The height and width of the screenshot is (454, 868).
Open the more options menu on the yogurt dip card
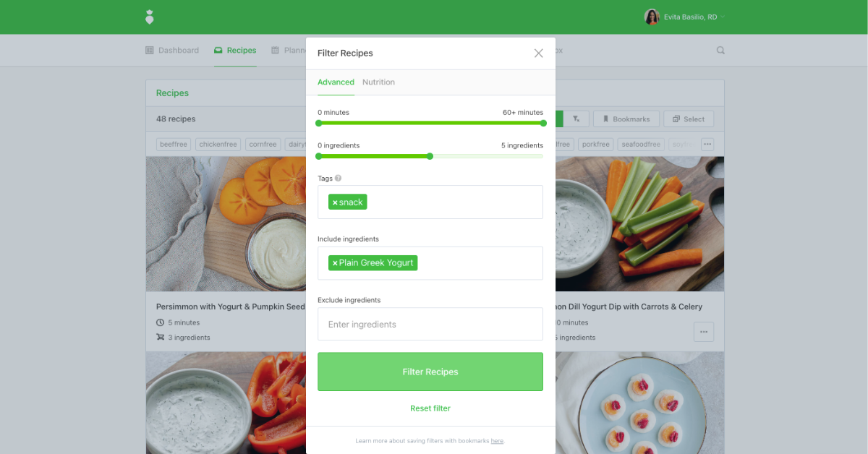coord(704,332)
